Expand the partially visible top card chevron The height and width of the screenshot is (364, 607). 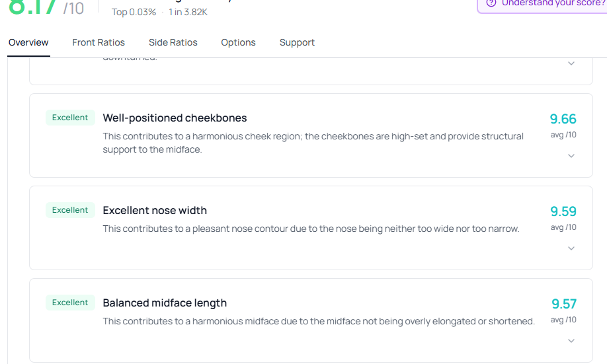(x=571, y=63)
